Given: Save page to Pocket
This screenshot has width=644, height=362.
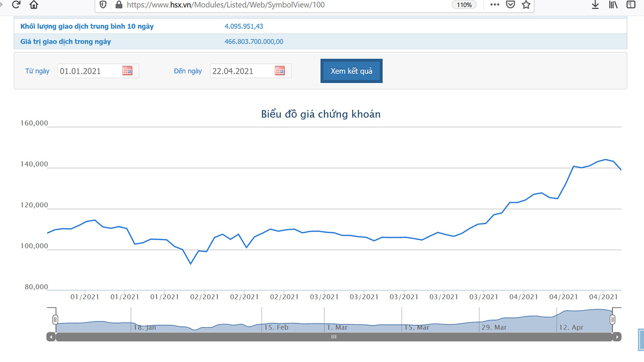Looking at the screenshot, I should pyautogui.click(x=510, y=5).
